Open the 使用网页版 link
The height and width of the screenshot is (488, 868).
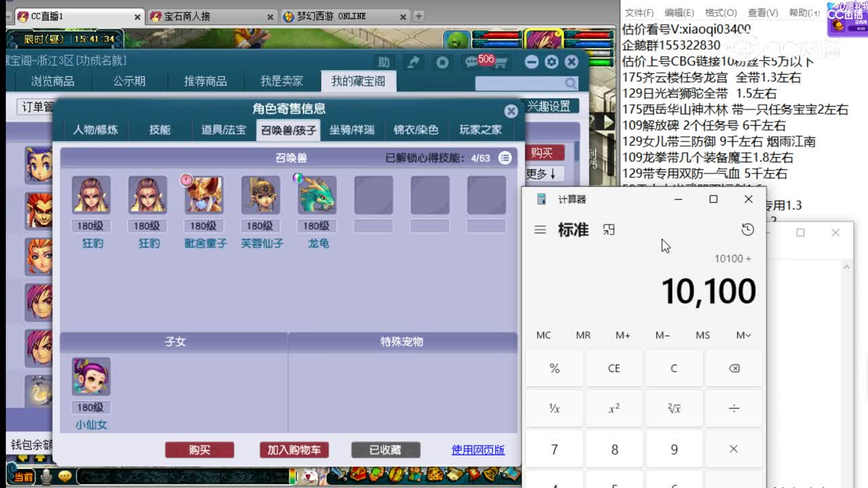478,450
